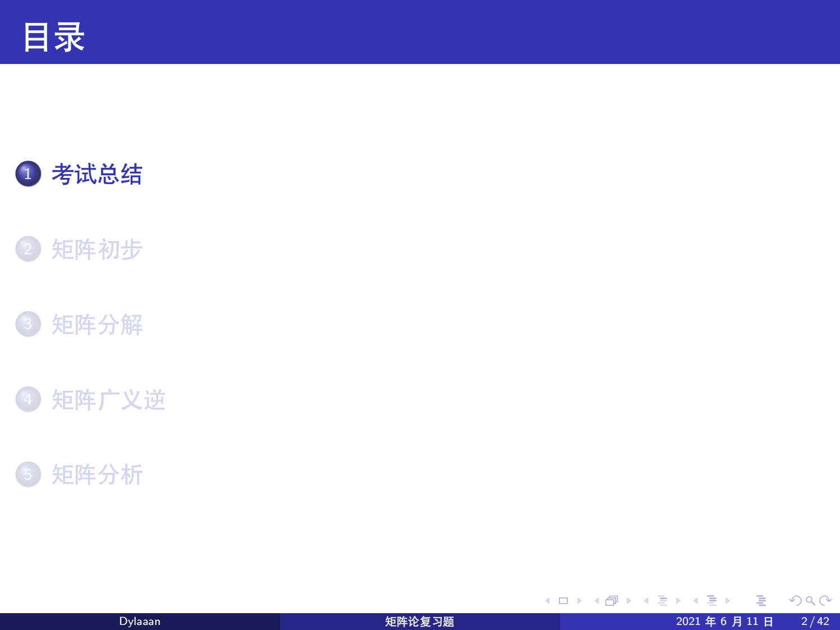840x630 pixels.
Task: Go to next section arrow
Action: point(728,601)
